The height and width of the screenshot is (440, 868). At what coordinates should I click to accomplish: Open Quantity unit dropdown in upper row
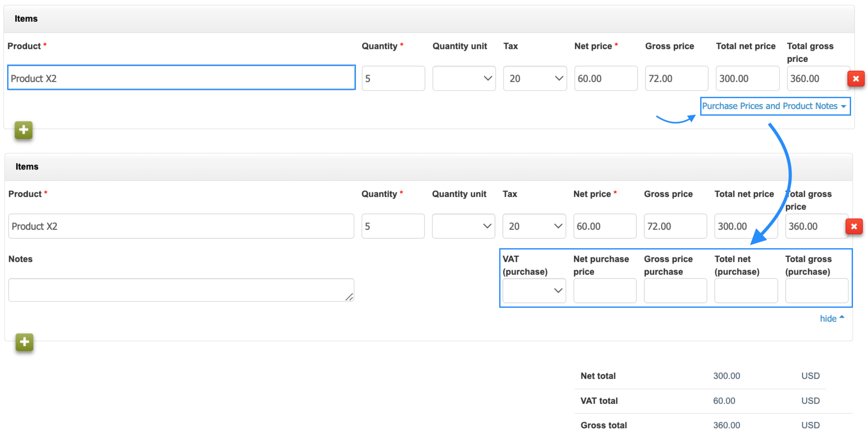click(x=464, y=78)
